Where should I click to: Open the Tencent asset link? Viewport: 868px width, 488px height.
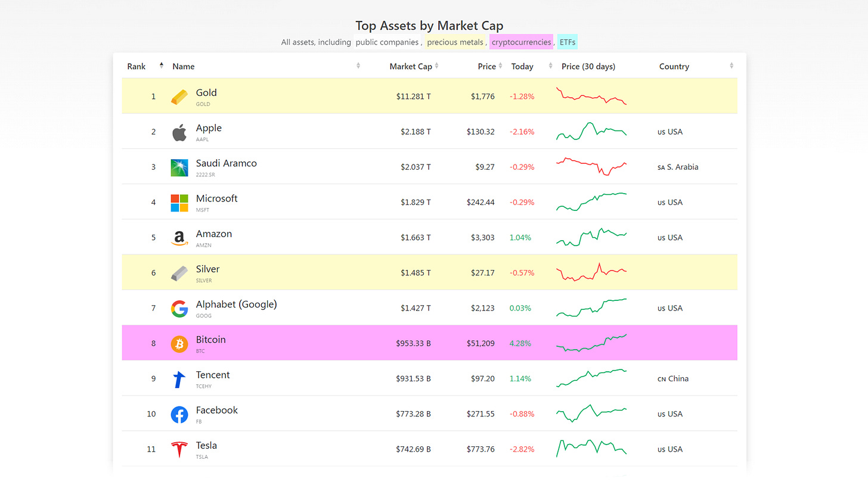coord(213,375)
